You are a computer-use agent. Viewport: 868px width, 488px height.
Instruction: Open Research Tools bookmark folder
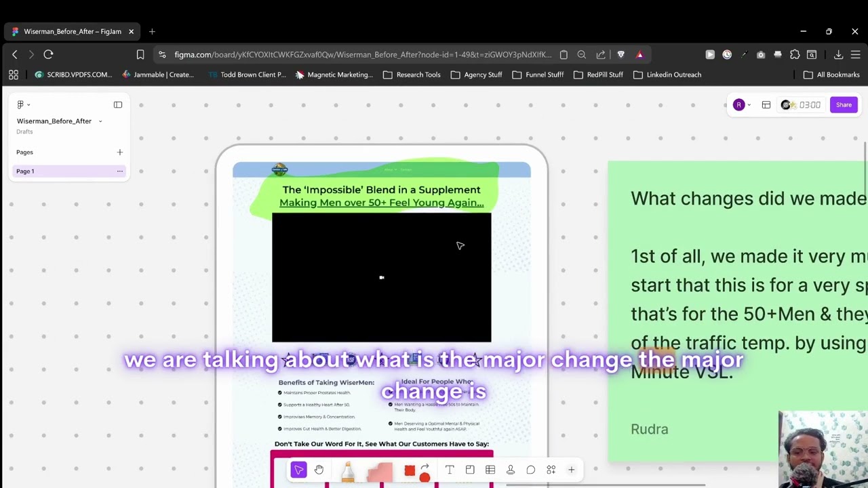[412, 75]
